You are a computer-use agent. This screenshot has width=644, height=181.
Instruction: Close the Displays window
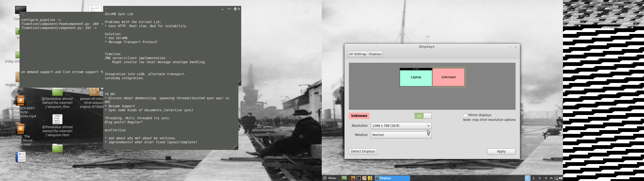[x=515, y=47]
